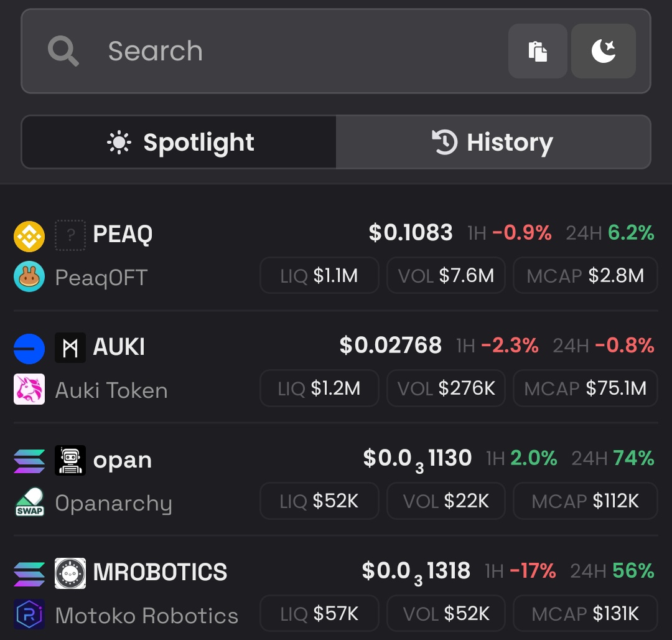
Task: Click the Solana icon beside opan
Action: [x=29, y=461]
